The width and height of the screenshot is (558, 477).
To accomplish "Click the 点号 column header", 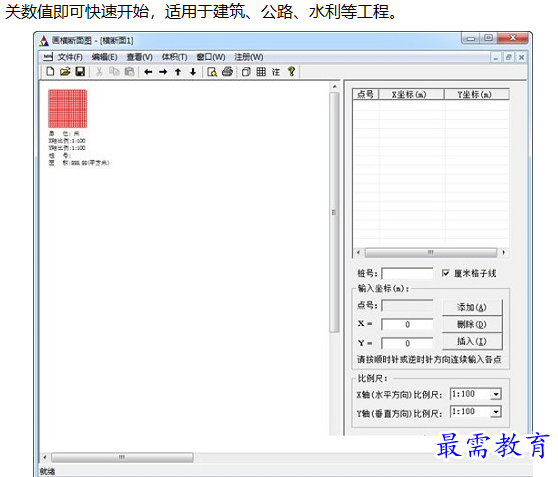I will click(x=366, y=94).
